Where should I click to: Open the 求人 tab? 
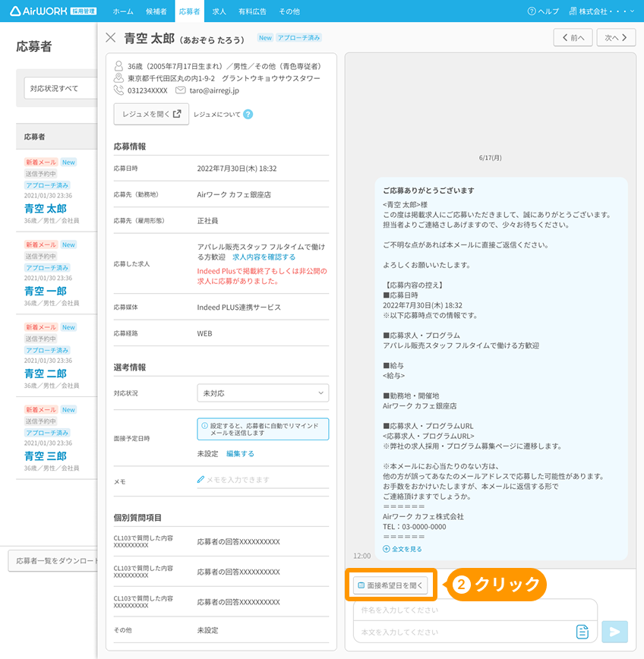click(219, 11)
